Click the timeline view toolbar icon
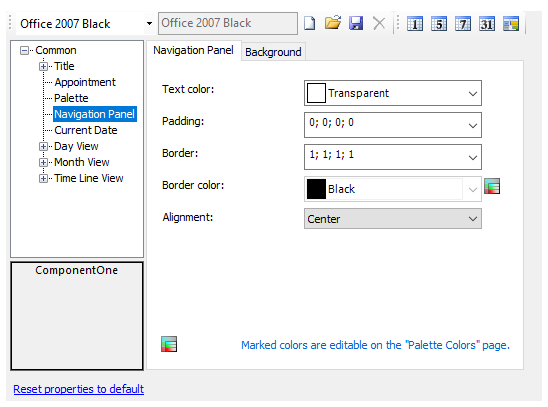Screen dimensions: 548x407 (x=511, y=24)
